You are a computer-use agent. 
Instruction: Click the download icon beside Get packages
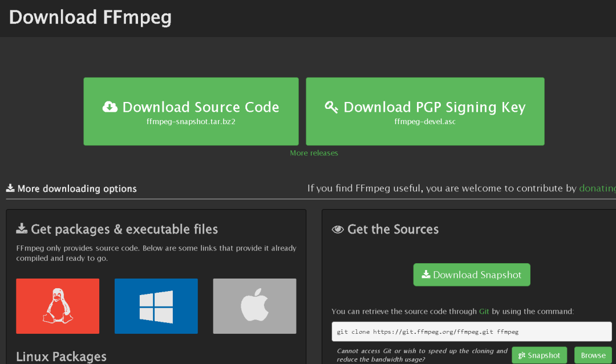click(x=22, y=228)
